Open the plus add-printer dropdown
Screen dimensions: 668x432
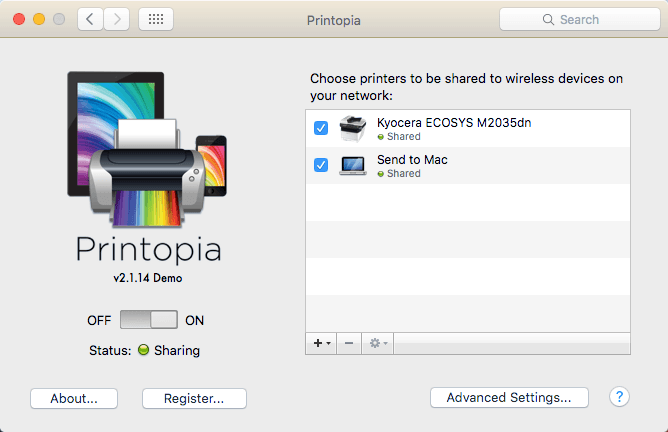point(322,343)
